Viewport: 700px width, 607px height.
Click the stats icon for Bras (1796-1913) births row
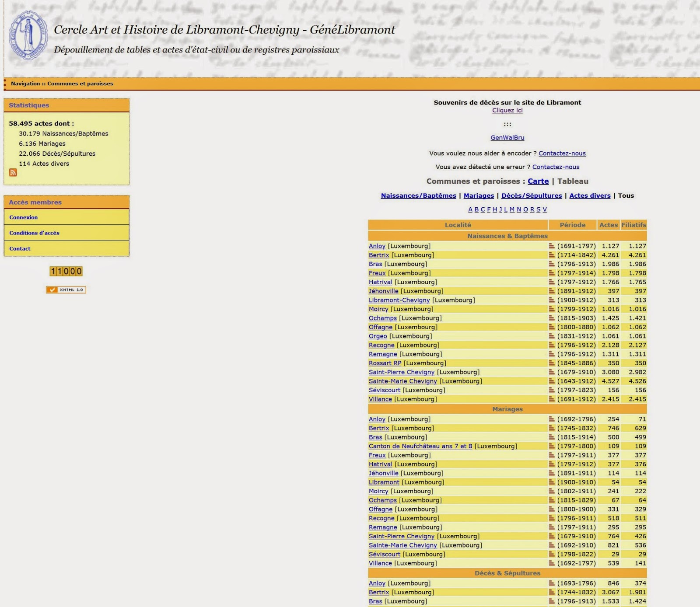551,264
